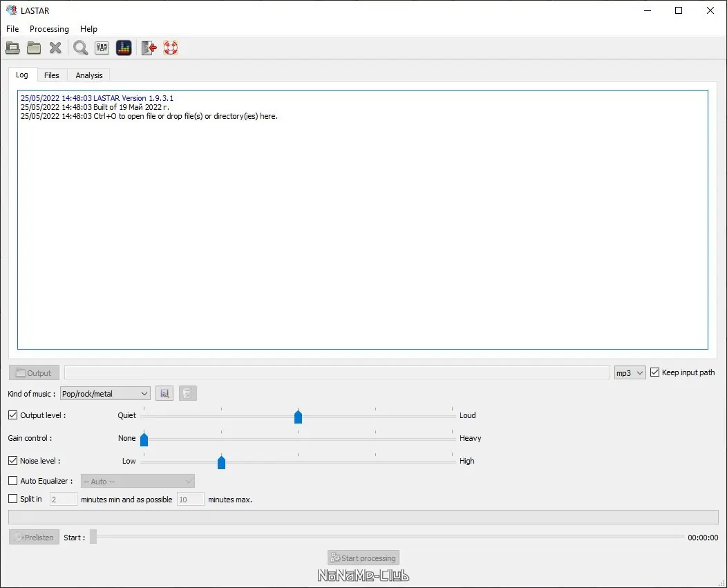Open the Processing menu
727x588 pixels.
pos(49,29)
